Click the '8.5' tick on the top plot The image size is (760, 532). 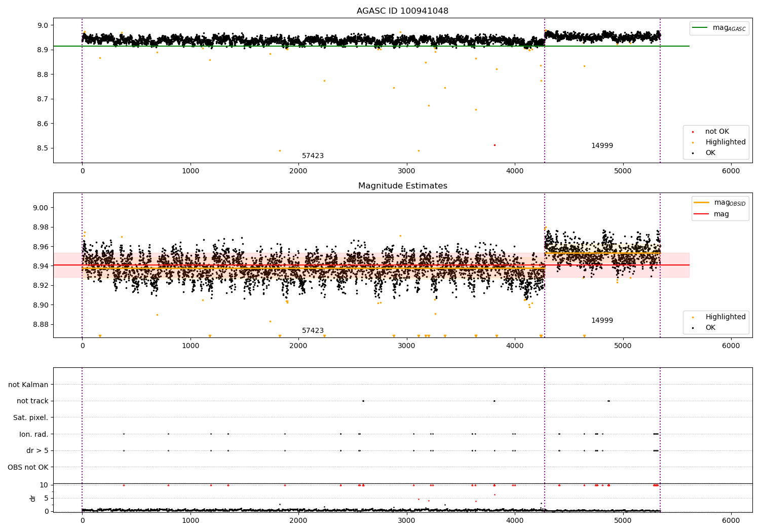click(42, 148)
